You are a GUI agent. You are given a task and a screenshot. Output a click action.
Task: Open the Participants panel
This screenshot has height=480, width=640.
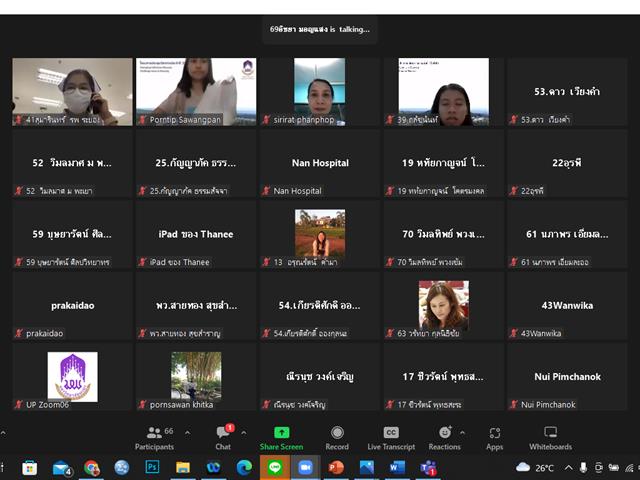[x=154, y=438]
